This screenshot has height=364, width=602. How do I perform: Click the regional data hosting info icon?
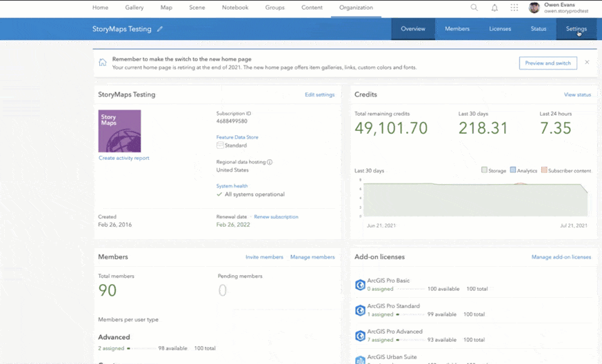[270, 162]
